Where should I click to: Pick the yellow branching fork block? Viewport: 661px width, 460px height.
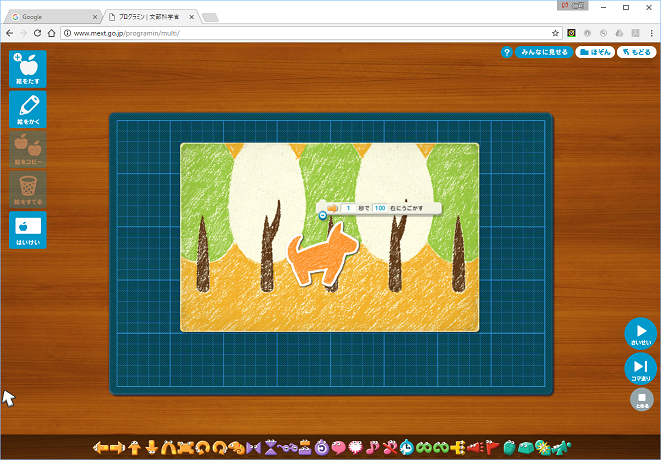tap(458, 447)
